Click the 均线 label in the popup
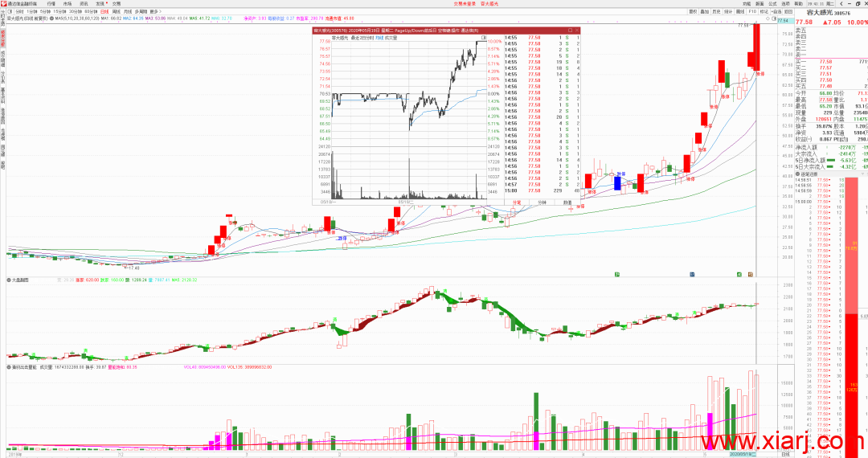 pos(379,39)
